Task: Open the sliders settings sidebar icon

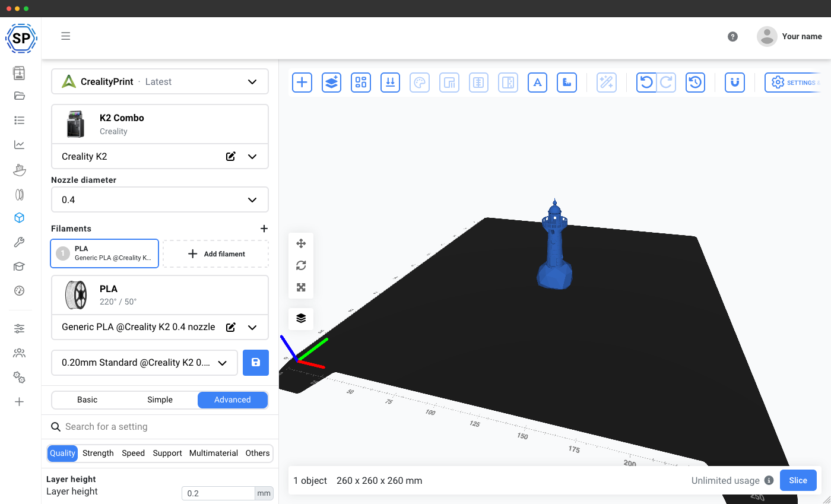Action: coord(20,329)
